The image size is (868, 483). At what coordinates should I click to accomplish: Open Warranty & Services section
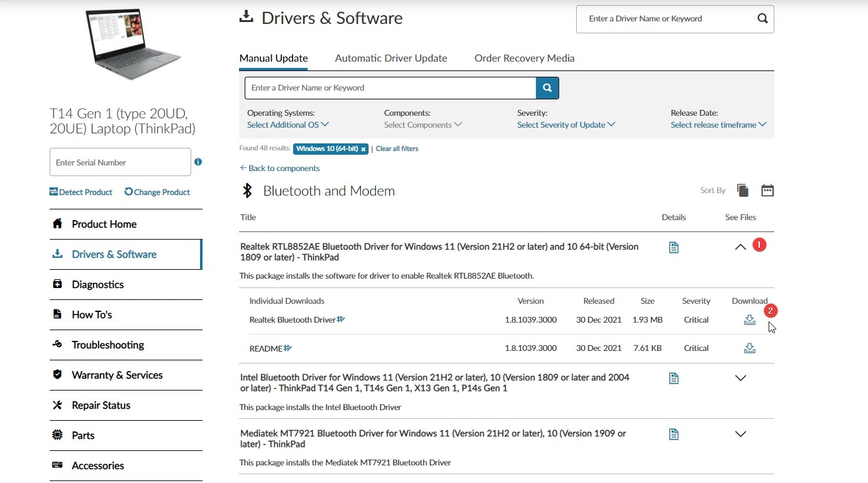pos(126,375)
